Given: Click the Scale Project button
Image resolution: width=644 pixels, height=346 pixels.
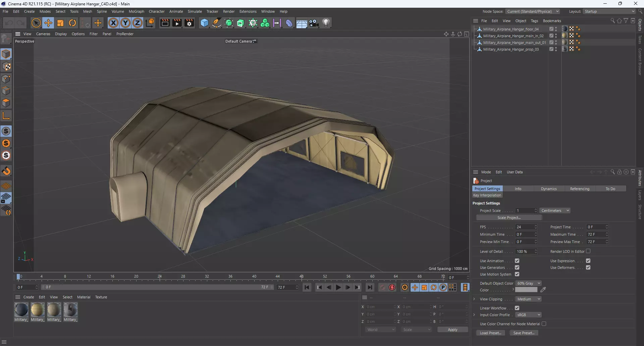Looking at the screenshot, I should click(509, 218).
